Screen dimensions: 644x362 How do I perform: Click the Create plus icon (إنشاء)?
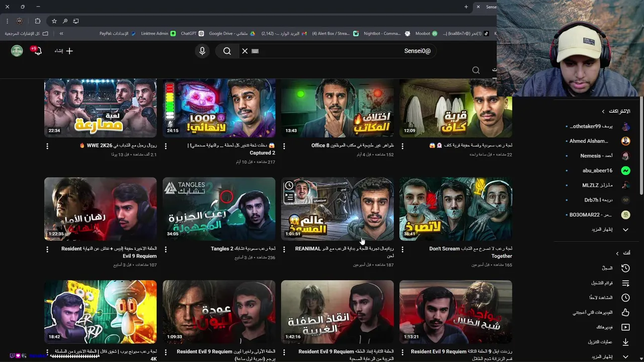point(69,51)
